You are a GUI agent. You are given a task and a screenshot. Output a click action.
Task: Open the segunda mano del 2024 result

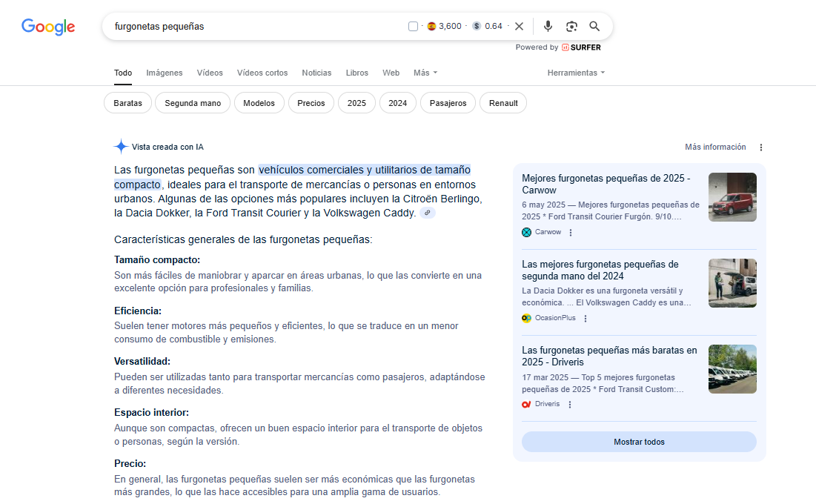coord(600,271)
